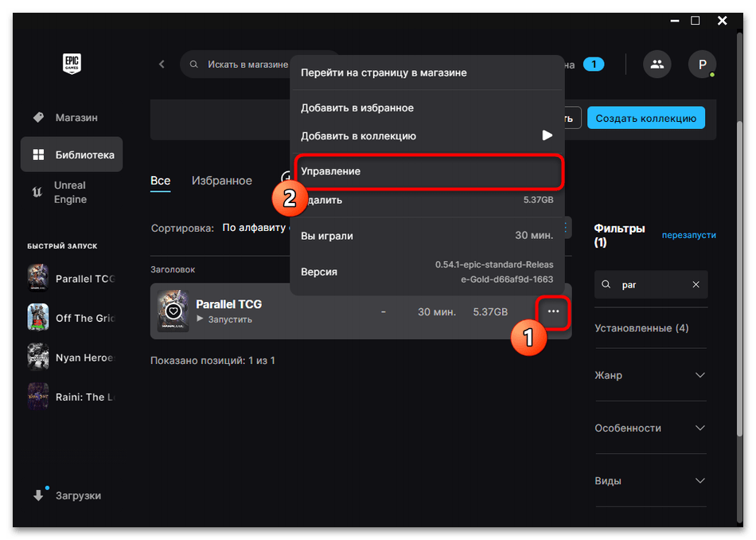756x540 pixels.
Task: Click the magnifier in the filter search box
Action: [606, 284]
